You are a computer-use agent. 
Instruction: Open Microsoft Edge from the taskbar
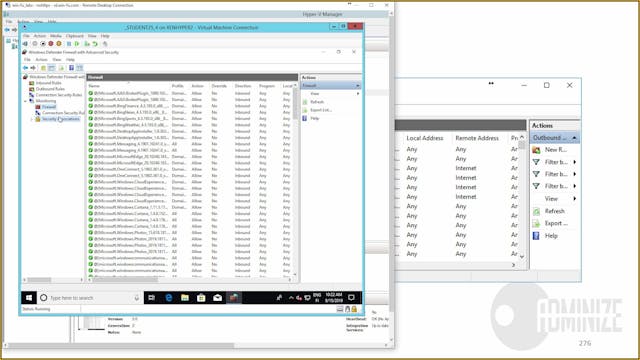(169, 298)
